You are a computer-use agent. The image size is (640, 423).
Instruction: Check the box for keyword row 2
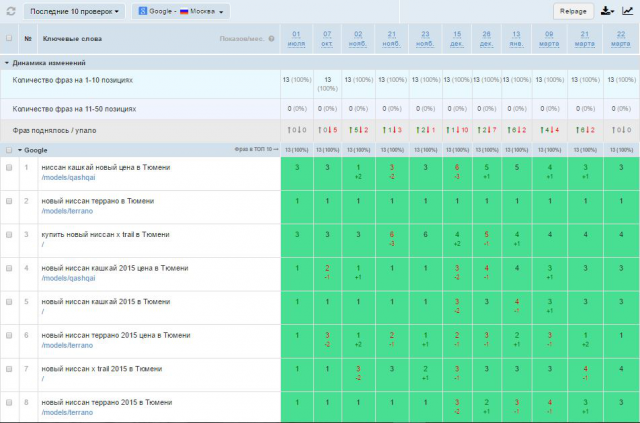click(9, 201)
